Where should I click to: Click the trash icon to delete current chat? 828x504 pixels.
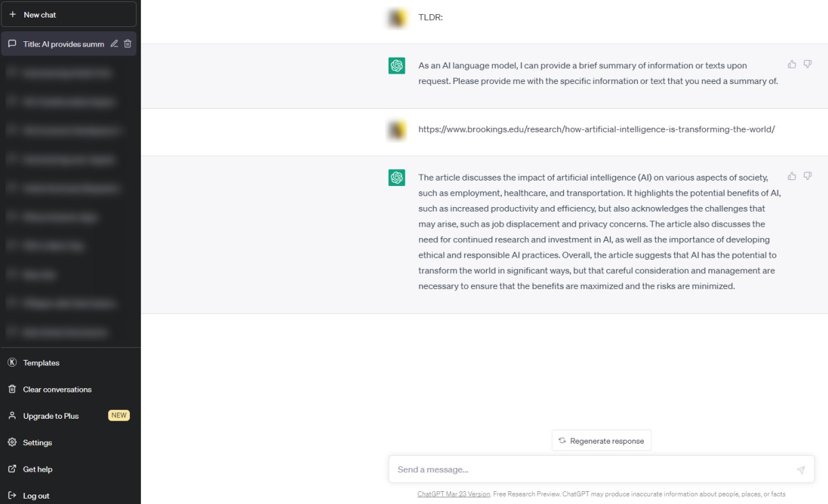(127, 43)
